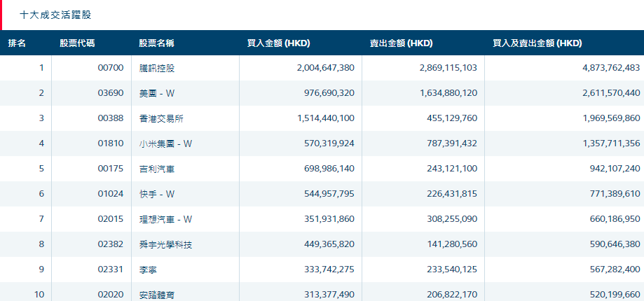
Task: Click buy amount 2,004,647,380
Action: coord(325,68)
